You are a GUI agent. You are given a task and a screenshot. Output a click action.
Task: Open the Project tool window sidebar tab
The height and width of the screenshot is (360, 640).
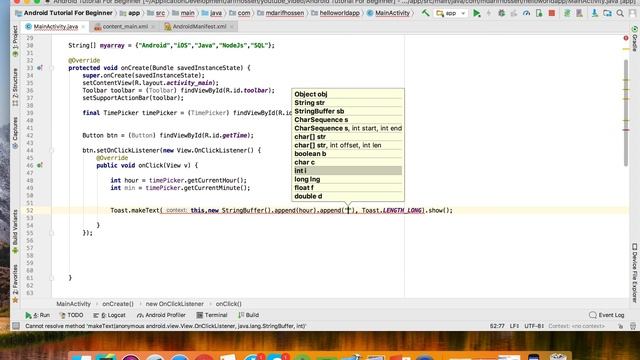(15, 41)
